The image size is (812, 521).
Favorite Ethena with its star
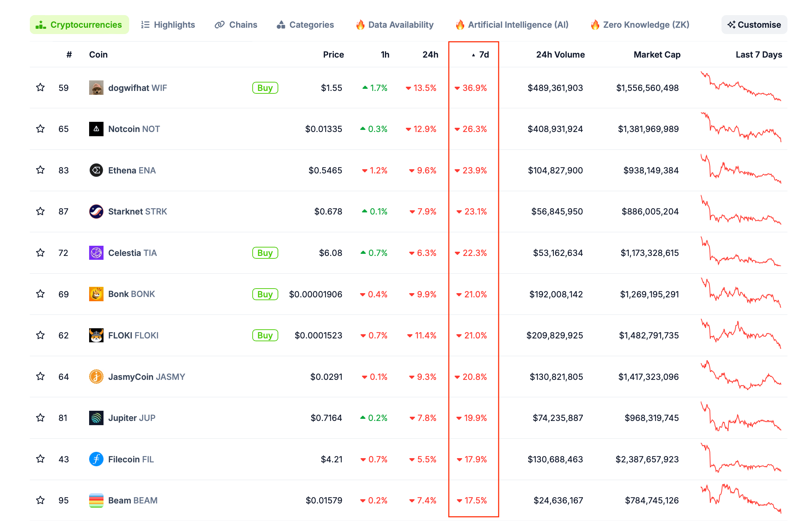(x=40, y=170)
